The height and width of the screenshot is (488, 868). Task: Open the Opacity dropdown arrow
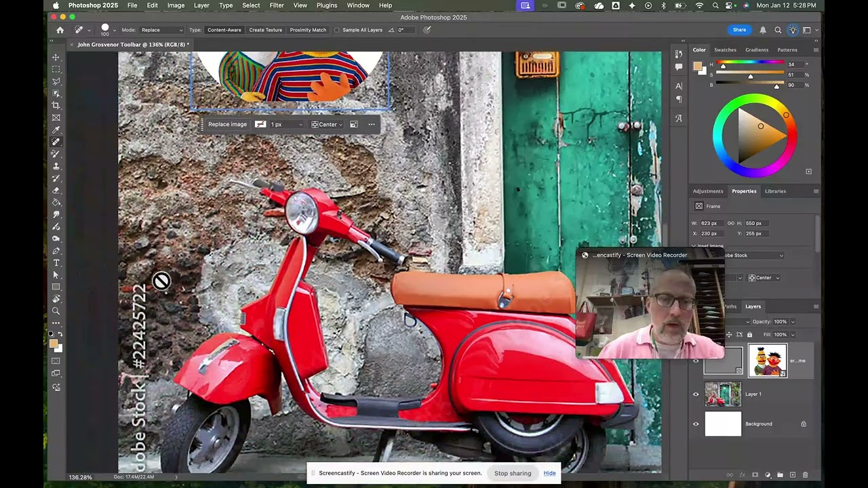pyautogui.click(x=793, y=322)
